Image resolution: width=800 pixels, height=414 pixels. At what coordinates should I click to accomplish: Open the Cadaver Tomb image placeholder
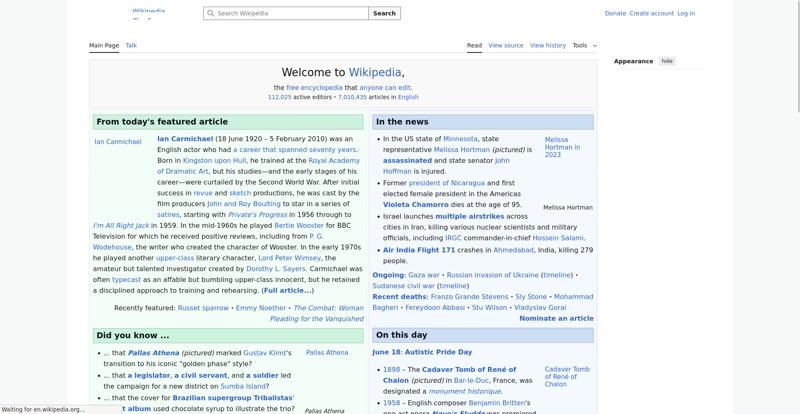pyautogui.click(x=567, y=377)
